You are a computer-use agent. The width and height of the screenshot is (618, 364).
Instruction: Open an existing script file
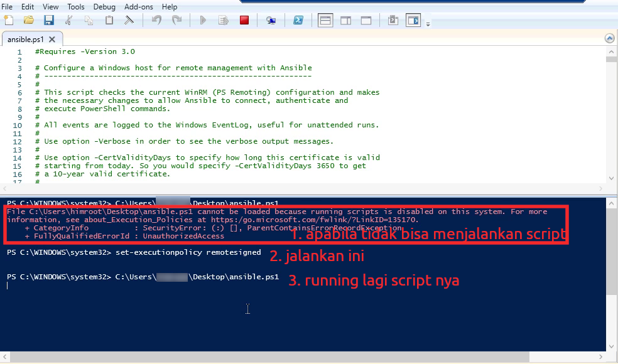pos(30,20)
